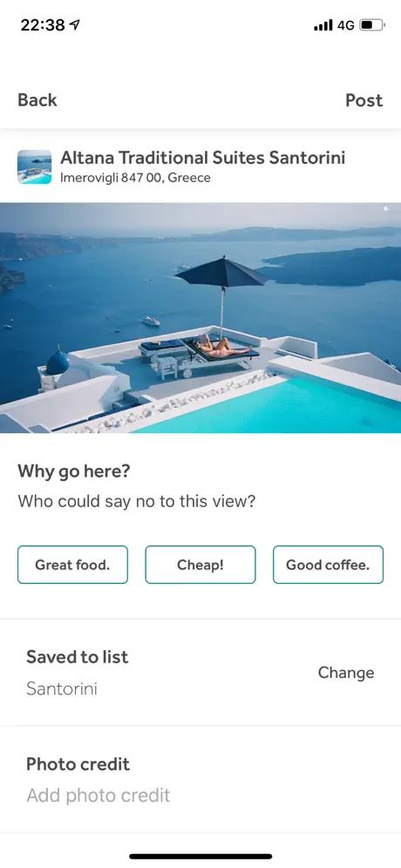401x868 pixels.
Task: Tap the battery status icon
Action: click(372, 25)
